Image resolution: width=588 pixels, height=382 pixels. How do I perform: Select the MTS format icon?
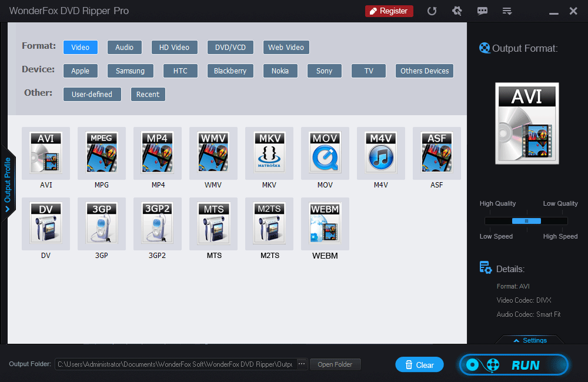(213, 224)
